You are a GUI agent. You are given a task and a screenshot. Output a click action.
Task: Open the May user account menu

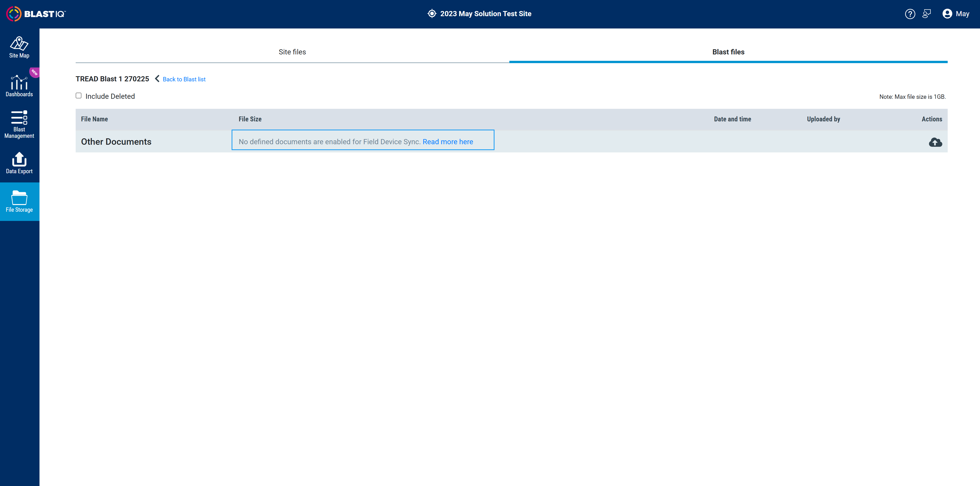pos(956,14)
